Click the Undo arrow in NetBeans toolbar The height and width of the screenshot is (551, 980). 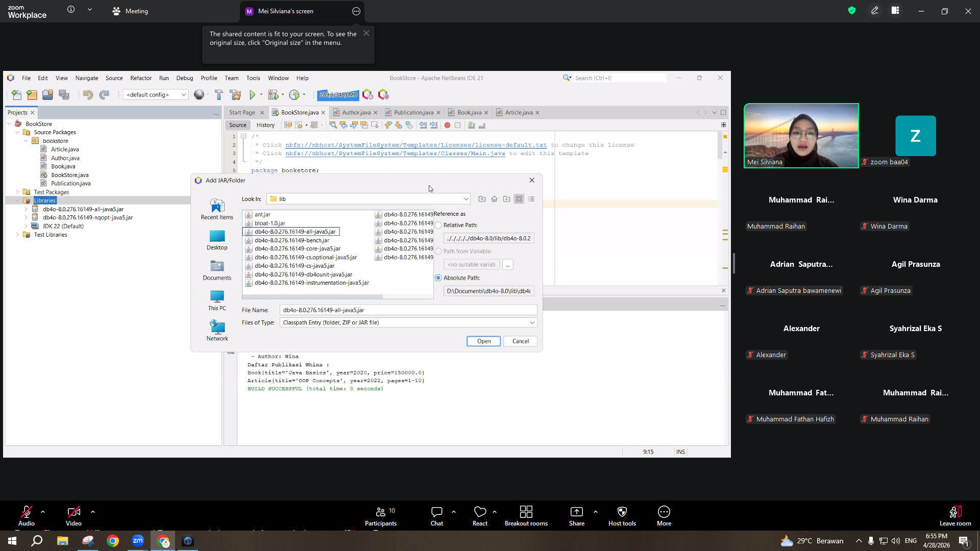88,95
